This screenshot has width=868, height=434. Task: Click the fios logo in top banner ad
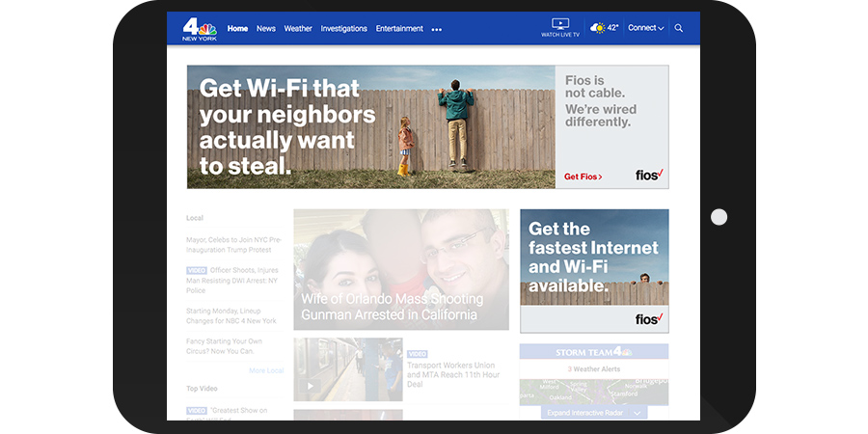[x=649, y=175]
